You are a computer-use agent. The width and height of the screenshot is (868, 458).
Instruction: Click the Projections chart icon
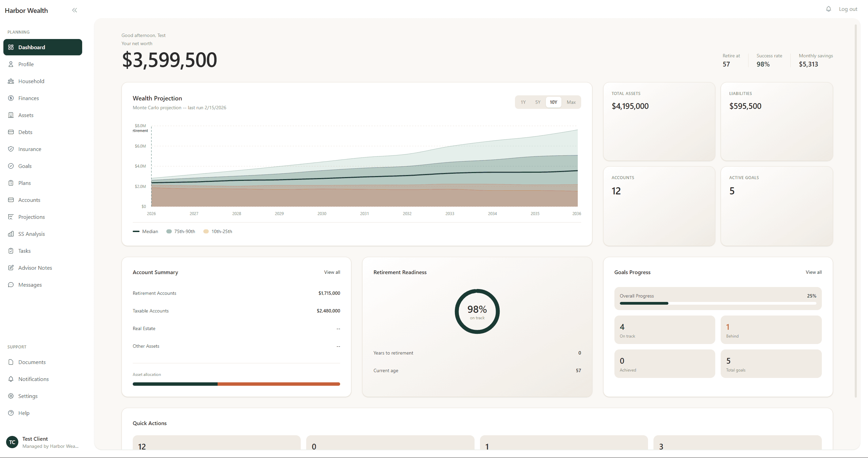coord(11,217)
